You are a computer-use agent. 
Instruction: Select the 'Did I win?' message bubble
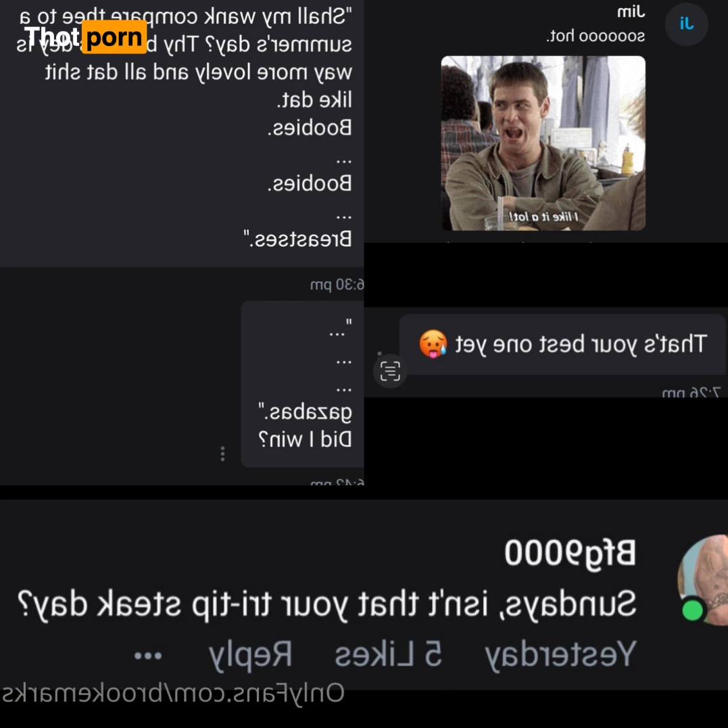302,384
